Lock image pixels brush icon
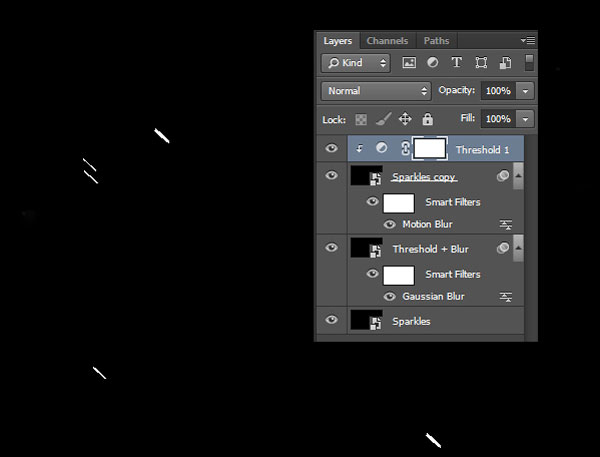This screenshot has width=600, height=457. click(x=383, y=119)
